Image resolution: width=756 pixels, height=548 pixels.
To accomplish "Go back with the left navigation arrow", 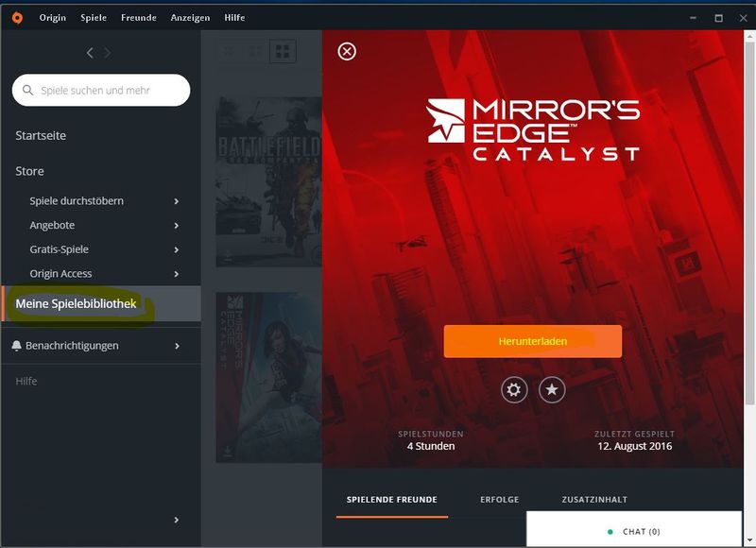I will [90, 53].
